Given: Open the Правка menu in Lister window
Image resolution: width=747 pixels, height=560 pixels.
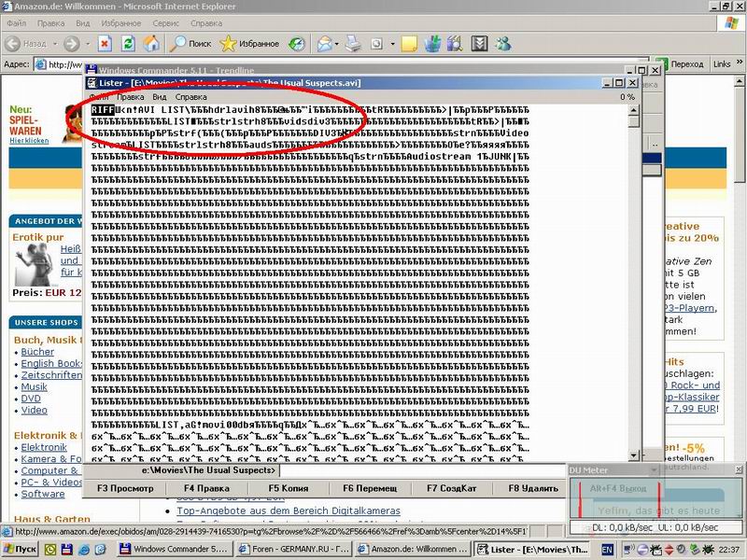Looking at the screenshot, I should tap(130, 97).
